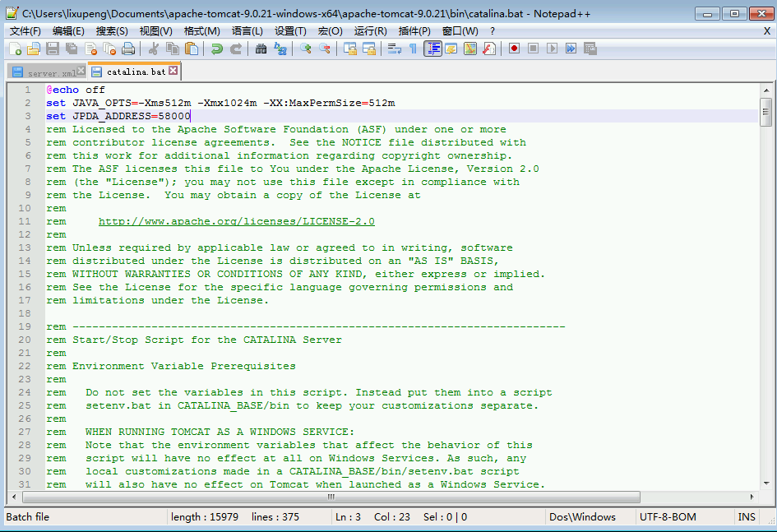Click the vertical scrollbar up arrow
This screenshot has height=532, width=777.
coord(766,90)
